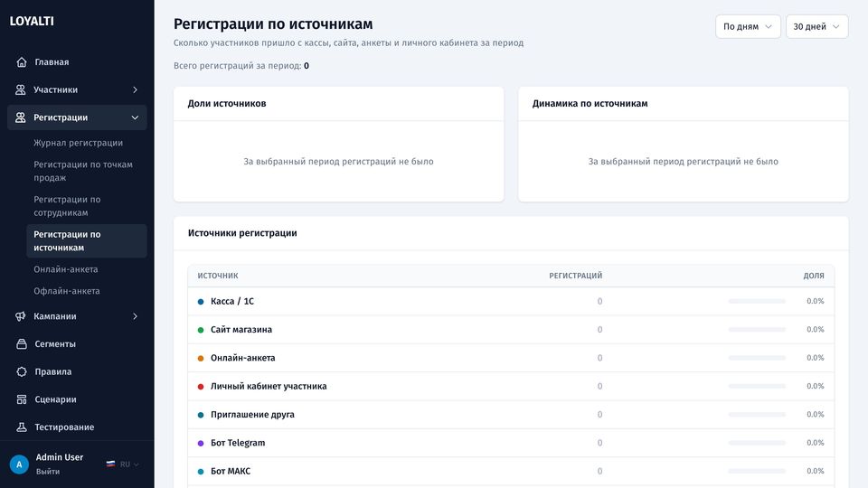Click the Источники регистрации section title
Viewport: 868px width, 488px height.
(x=242, y=233)
